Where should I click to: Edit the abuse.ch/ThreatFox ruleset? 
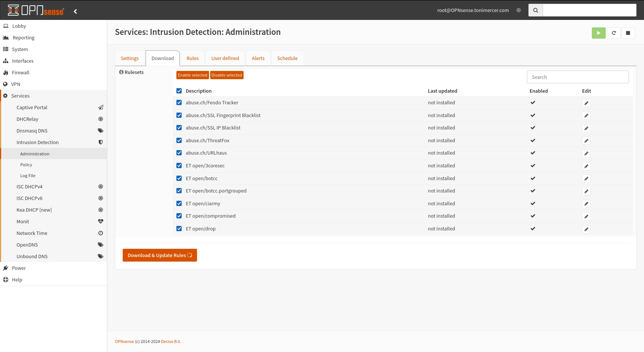586,141
